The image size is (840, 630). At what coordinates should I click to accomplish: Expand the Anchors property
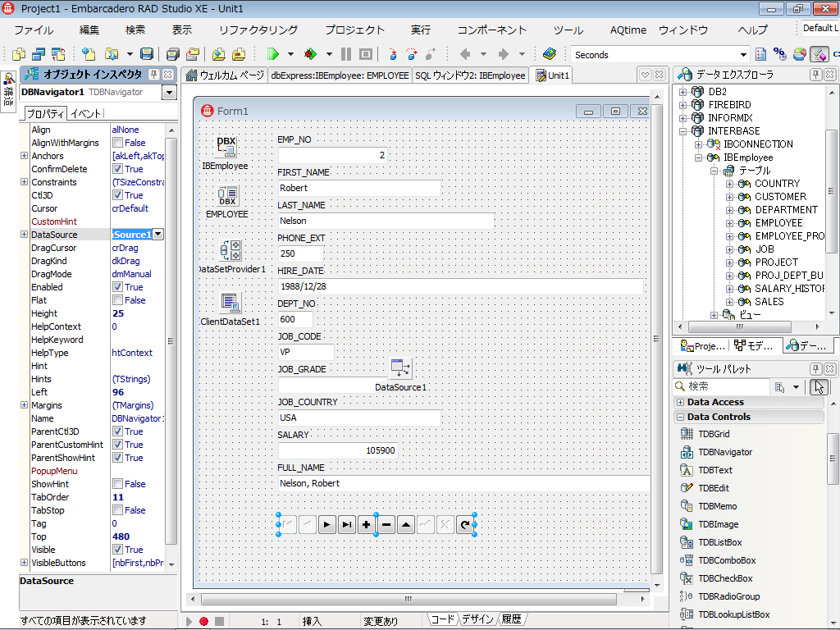pyautogui.click(x=24, y=155)
